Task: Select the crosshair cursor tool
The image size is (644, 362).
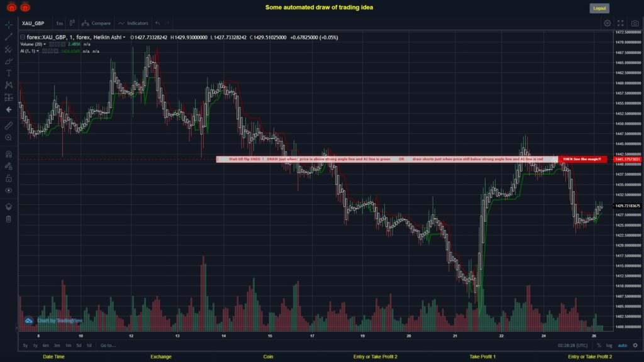Action: click(9, 25)
